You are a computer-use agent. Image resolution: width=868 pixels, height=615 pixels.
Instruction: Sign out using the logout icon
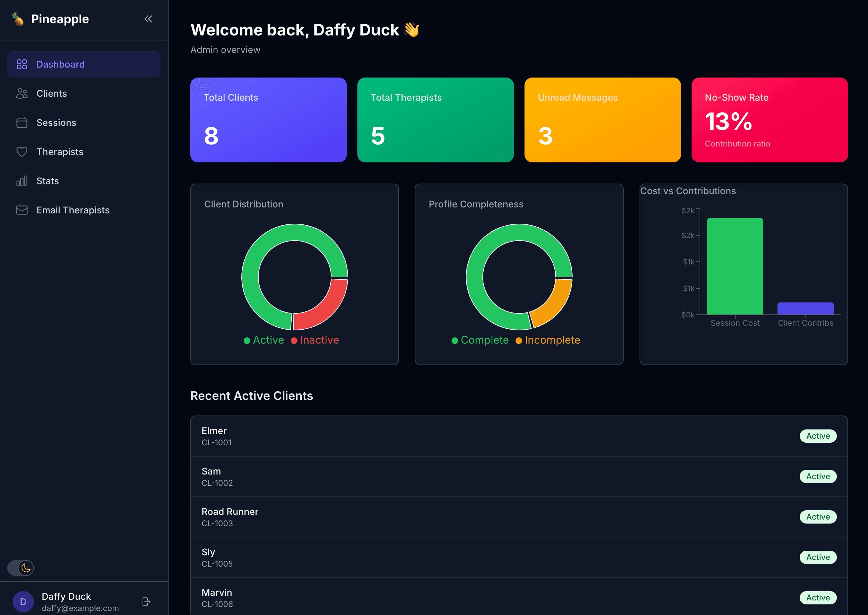point(146,601)
